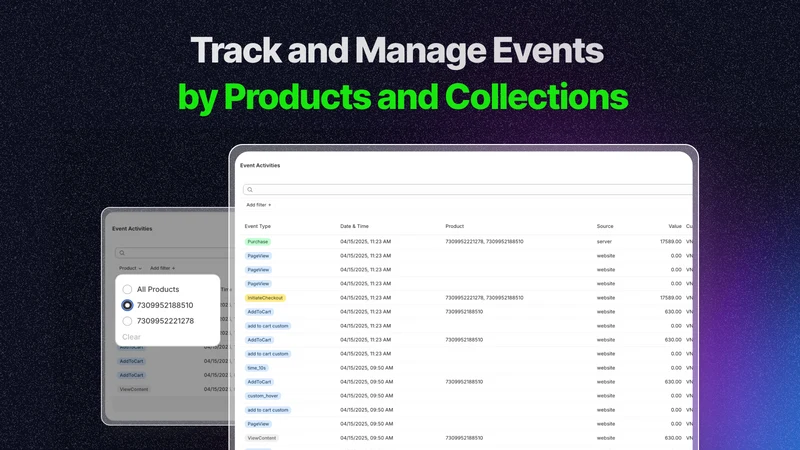Screen dimensions: 800x450
Task: Click the Source column header
Action: pos(605,226)
